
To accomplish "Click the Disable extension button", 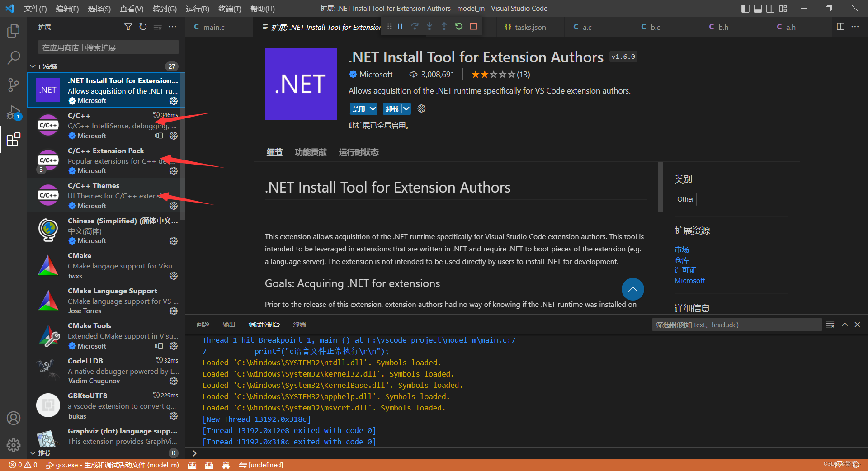I will (x=359, y=108).
